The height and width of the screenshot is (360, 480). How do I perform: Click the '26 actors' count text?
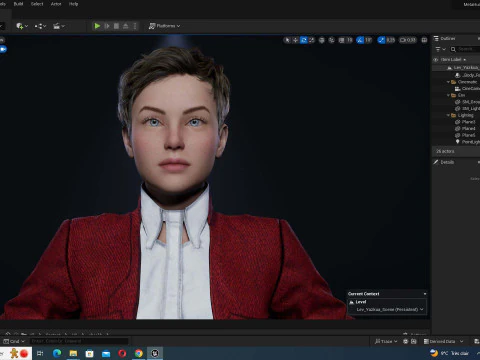445,151
